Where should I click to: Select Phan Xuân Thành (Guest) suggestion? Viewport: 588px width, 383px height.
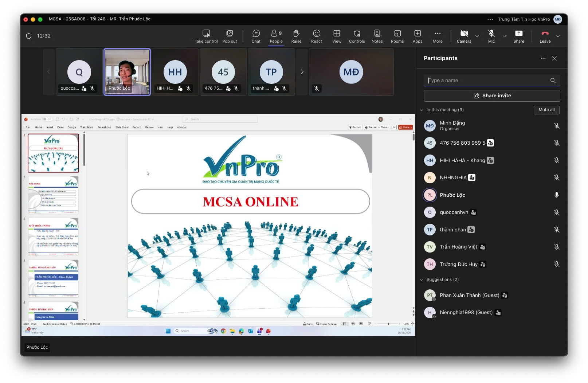492,295
